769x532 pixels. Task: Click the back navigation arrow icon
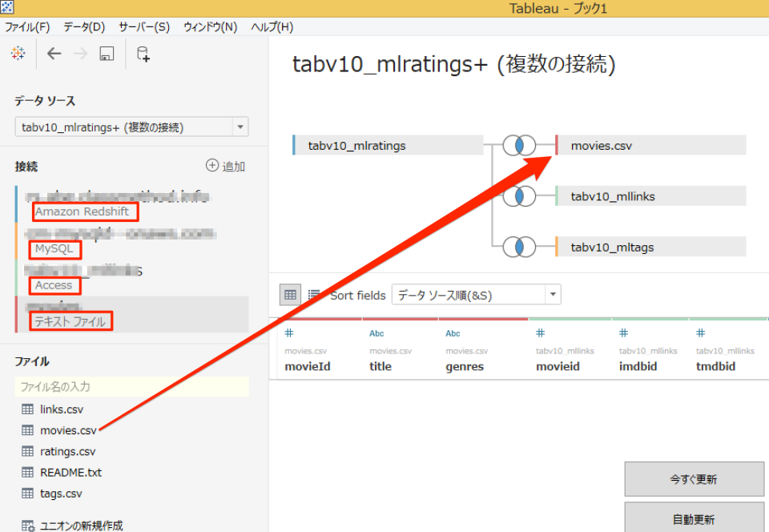tap(53, 54)
